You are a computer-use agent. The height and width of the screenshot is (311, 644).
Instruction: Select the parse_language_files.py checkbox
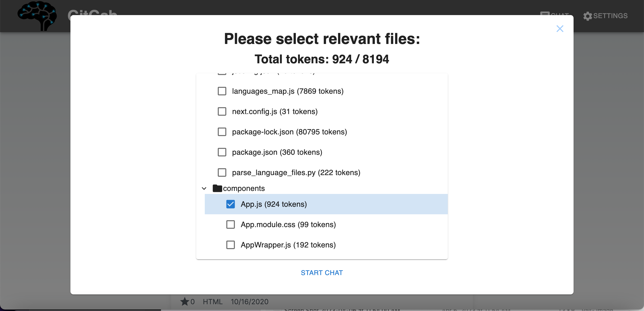click(x=222, y=173)
